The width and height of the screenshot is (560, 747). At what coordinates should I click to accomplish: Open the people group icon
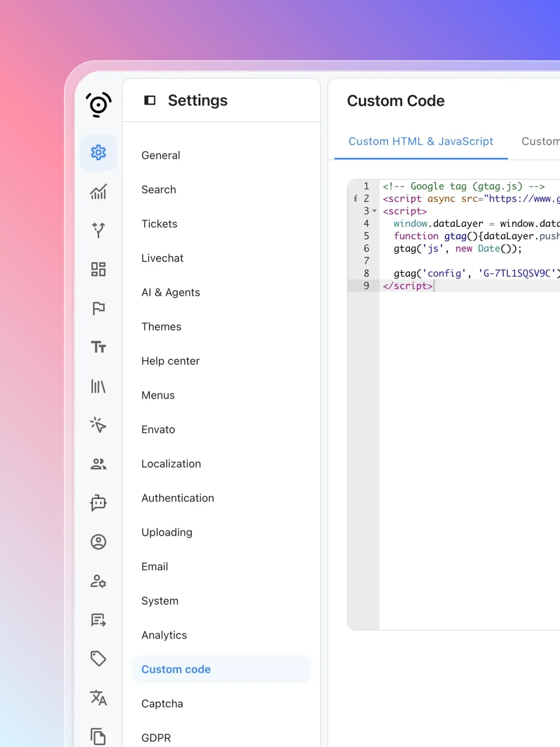98,464
